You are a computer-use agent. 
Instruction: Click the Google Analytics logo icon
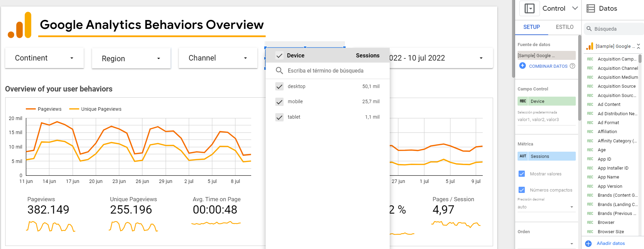(20, 25)
